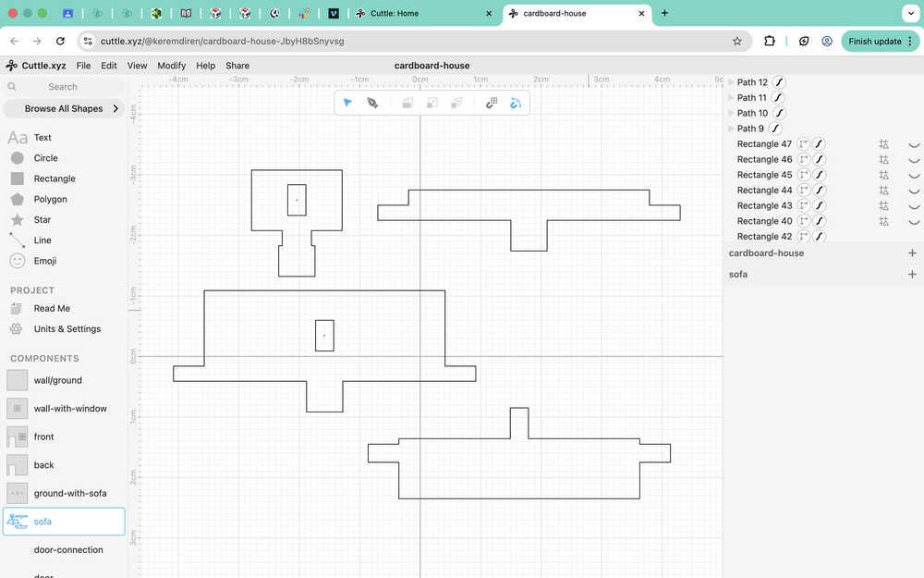
Task: Open the Help menu
Action: [x=206, y=66]
